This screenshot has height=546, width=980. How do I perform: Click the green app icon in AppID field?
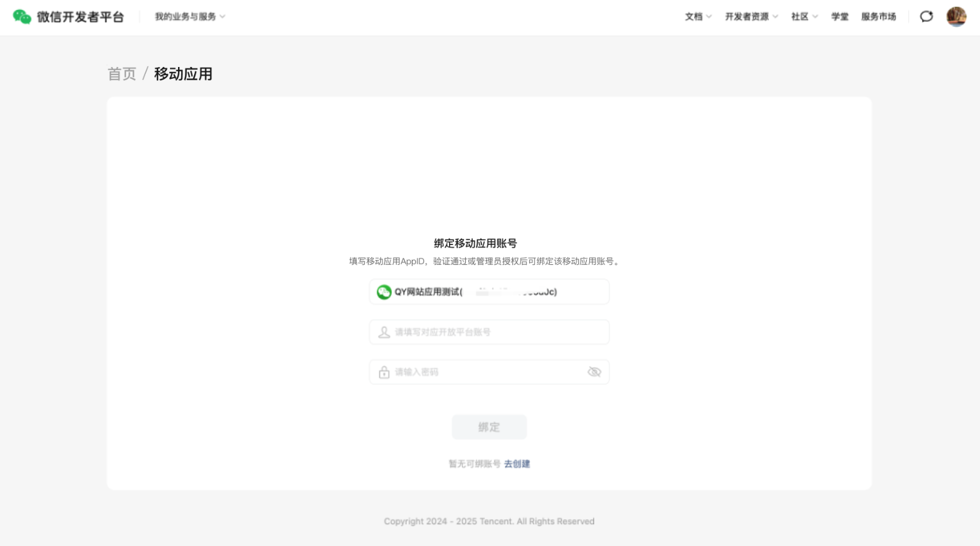click(384, 292)
